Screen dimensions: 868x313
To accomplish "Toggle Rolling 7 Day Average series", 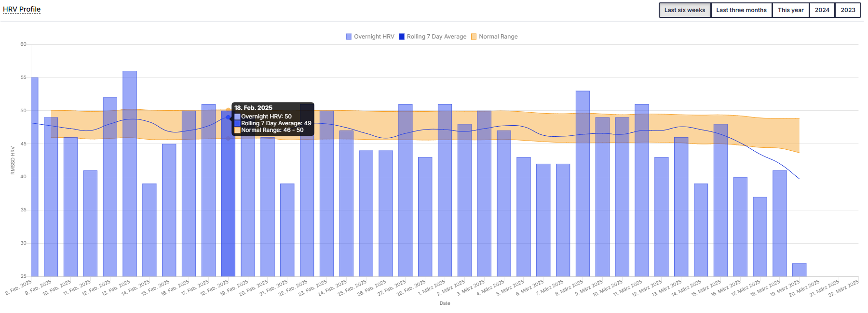I will pos(436,37).
